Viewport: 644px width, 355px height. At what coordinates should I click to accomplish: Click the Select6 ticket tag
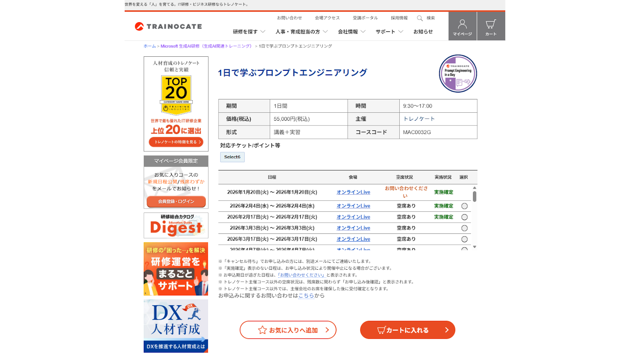click(232, 157)
